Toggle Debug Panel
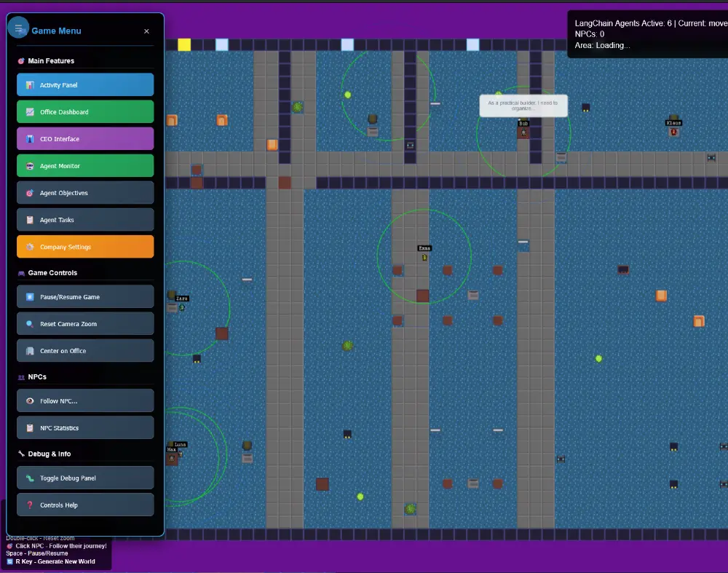The image size is (728, 573). 85,478
